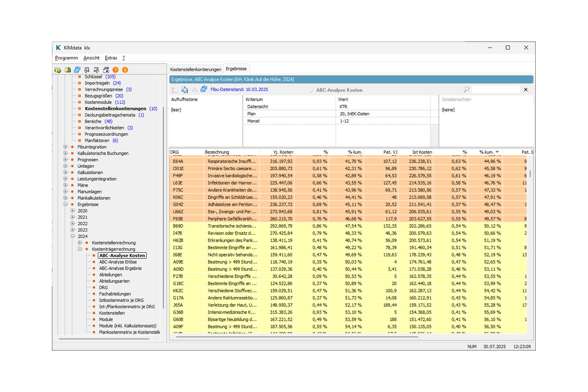
Task: Click the Plan value 20, InEK-Daten
Action: tap(354, 114)
